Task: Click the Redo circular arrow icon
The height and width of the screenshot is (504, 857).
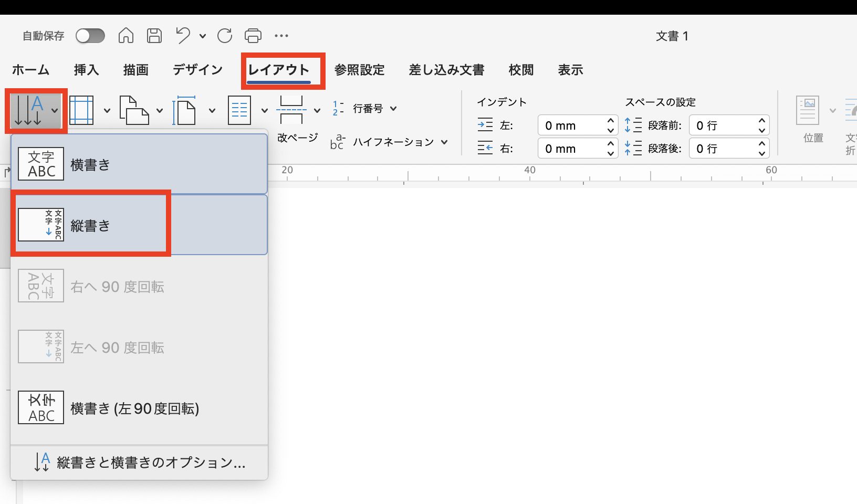Action: pos(225,35)
